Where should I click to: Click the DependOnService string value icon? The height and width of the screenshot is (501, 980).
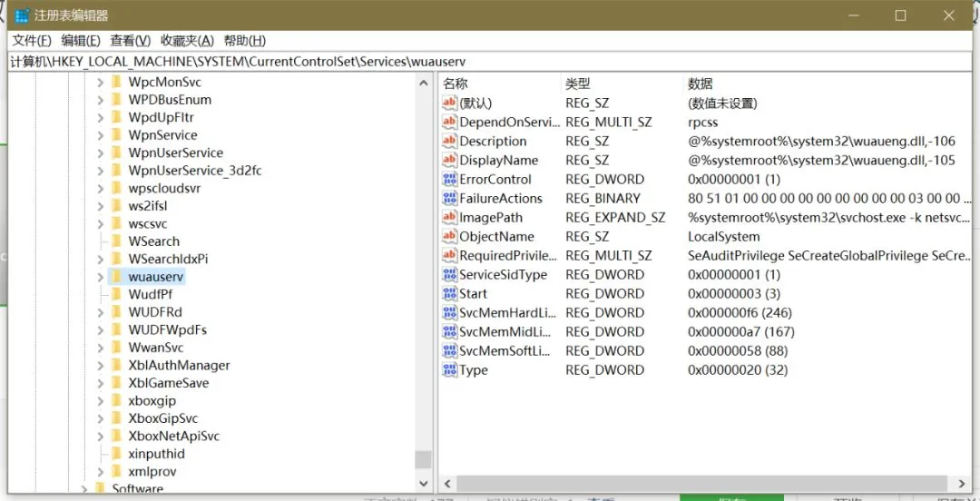449,122
